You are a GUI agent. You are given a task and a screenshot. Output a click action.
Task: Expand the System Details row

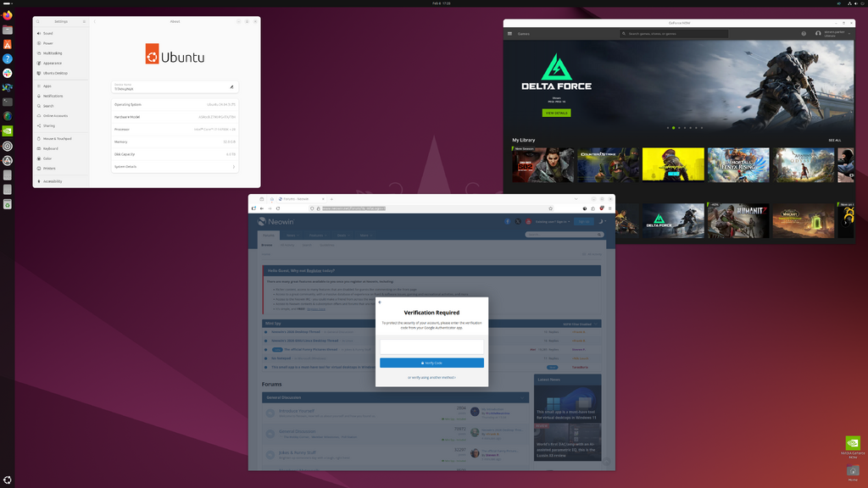pos(175,167)
